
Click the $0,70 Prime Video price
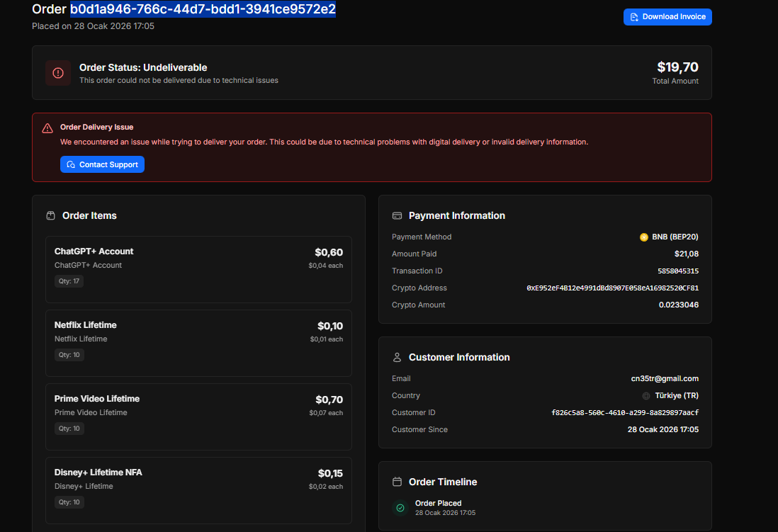[329, 400]
